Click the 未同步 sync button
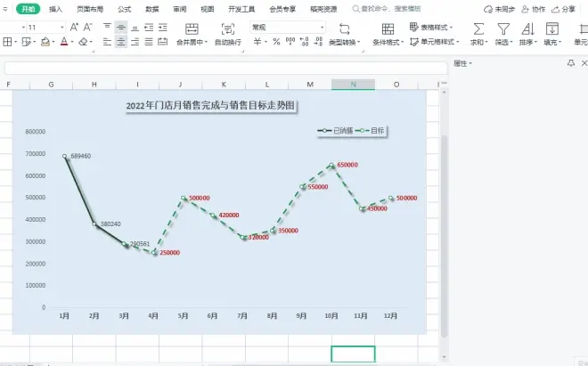Screen dimensions: 588x366 (x=499, y=9)
